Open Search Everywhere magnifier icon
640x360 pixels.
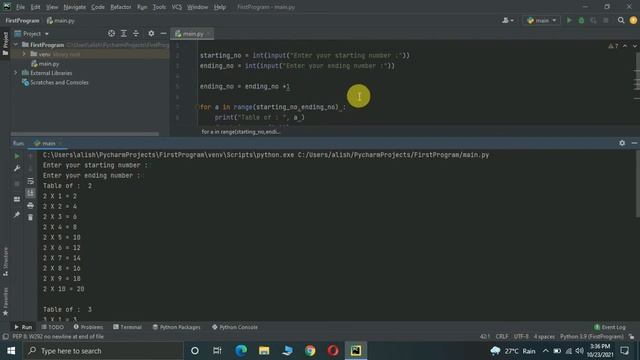(x=621, y=20)
